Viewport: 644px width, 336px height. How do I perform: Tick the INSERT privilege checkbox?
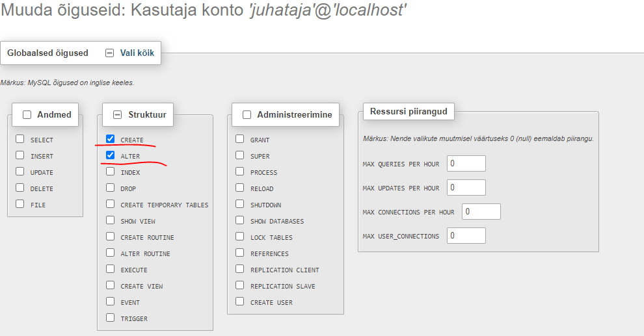pyautogui.click(x=20, y=155)
